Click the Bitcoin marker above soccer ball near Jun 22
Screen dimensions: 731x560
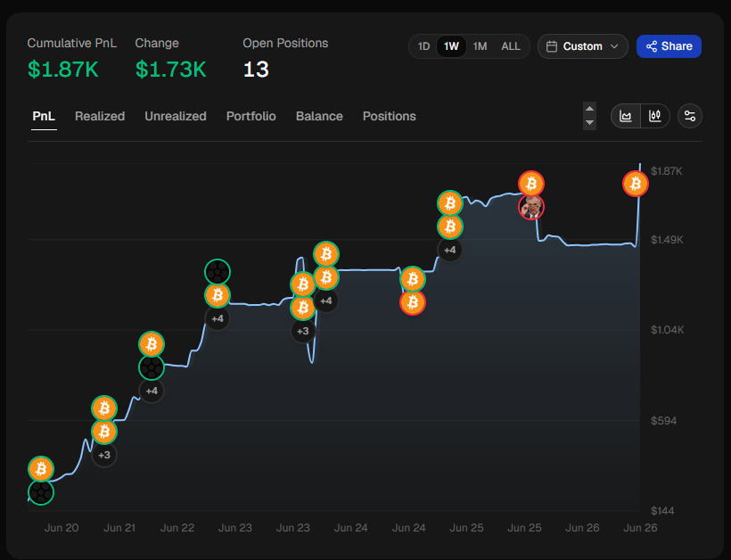(152, 344)
